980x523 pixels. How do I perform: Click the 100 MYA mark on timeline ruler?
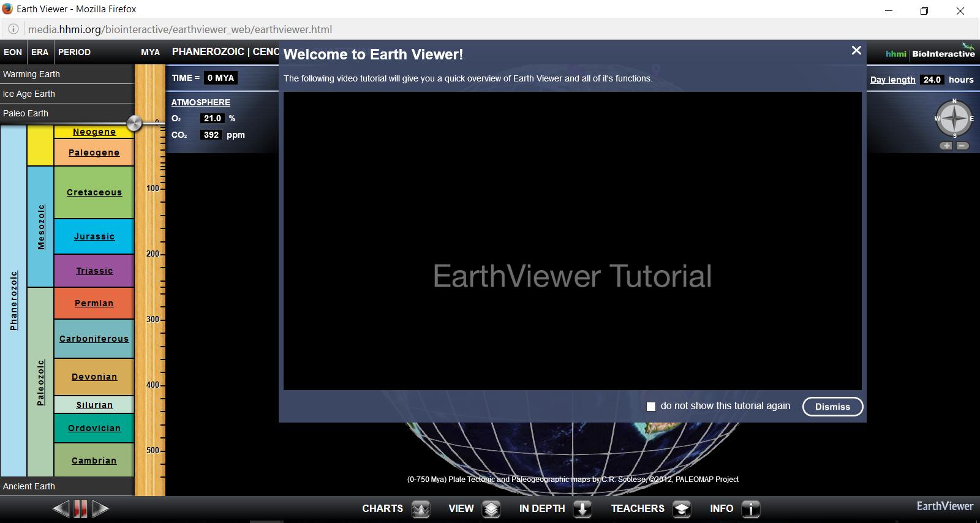153,188
